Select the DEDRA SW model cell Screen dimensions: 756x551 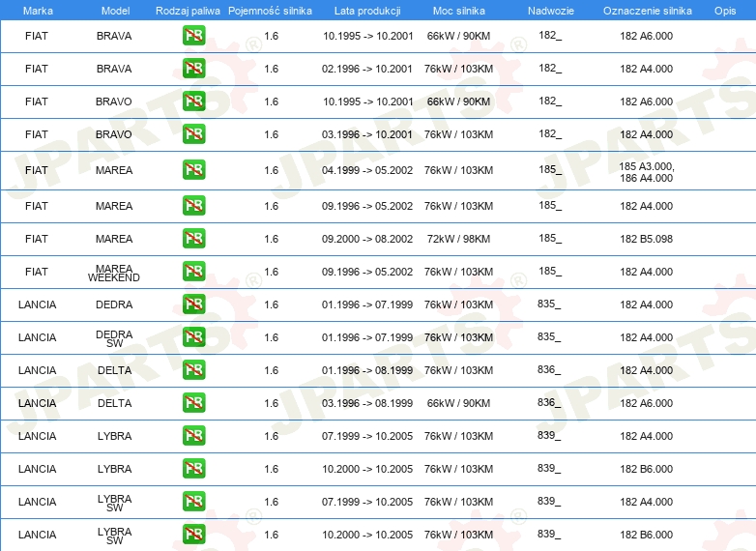(114, 338)
